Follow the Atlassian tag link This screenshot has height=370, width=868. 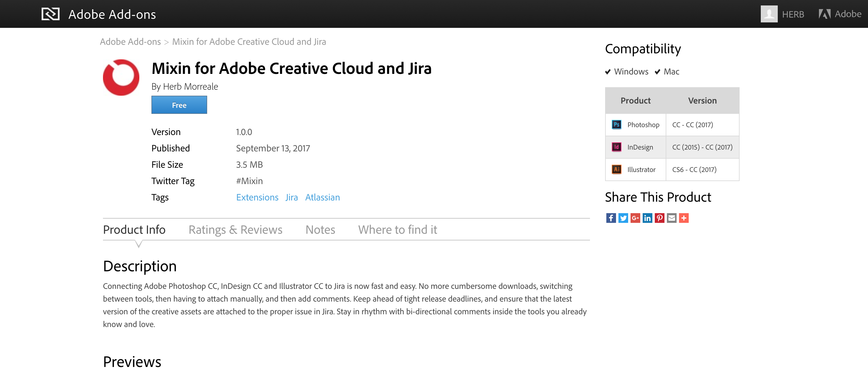pyautogui.click(x=323, y=197)
